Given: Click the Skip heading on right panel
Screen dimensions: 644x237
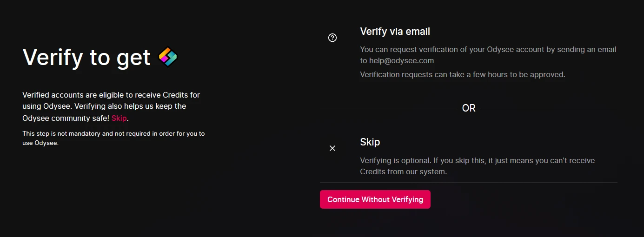Looking at the screenshot, I should click(370, 142).
